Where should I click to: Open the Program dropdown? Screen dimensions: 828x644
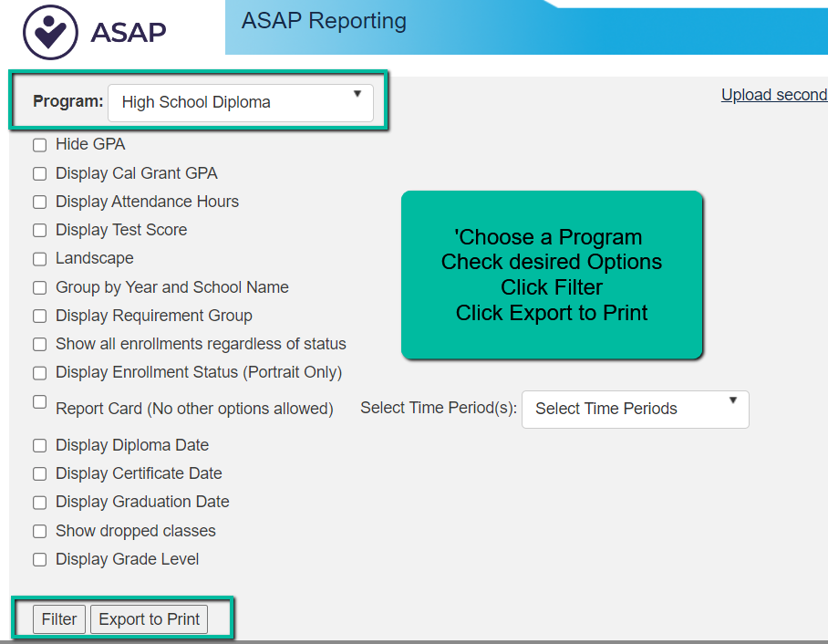[240, 102]
